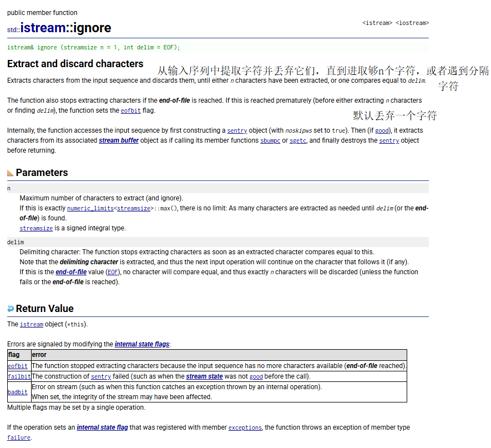
Task: Open the istream link under Return Value
Action: (x=32, y=324)
